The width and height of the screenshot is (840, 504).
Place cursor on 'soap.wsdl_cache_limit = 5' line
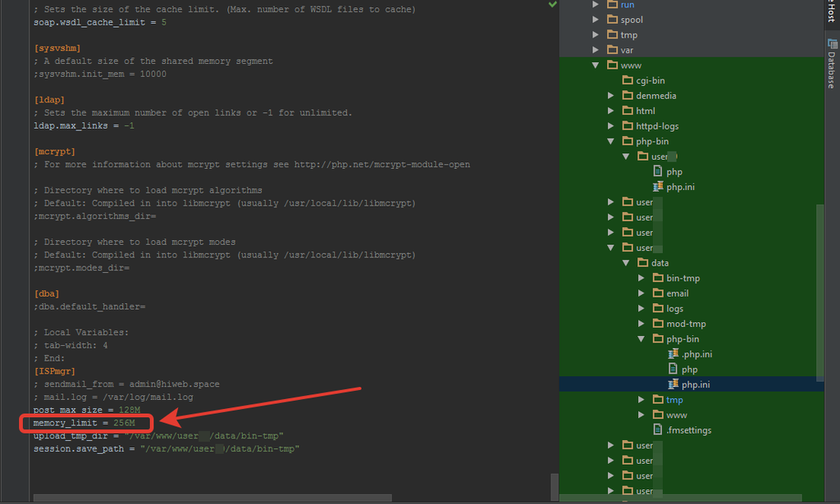tap(99, 22)
